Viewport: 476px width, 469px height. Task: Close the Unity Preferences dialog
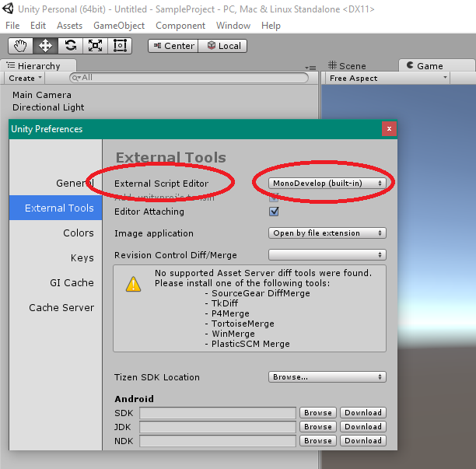tap(389, 128)
